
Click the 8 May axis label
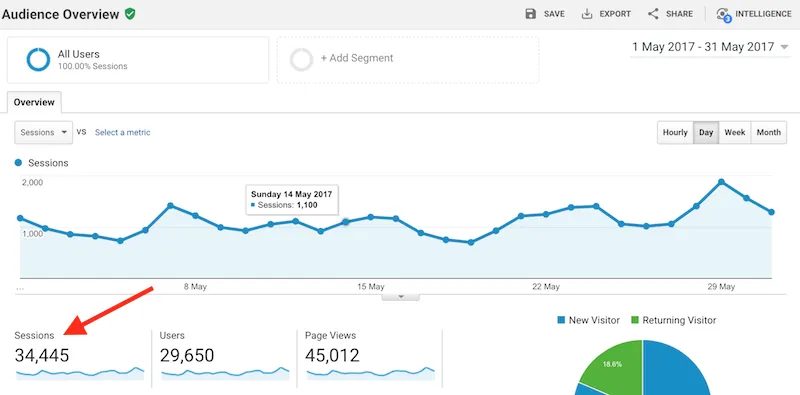tap(195, 287)
